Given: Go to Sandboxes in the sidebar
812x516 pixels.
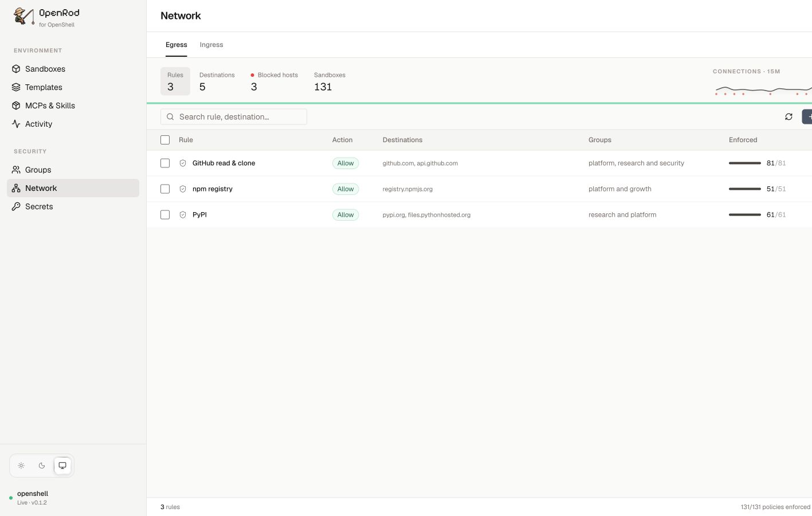Looking at the screenshot, I should click(73, 69).
